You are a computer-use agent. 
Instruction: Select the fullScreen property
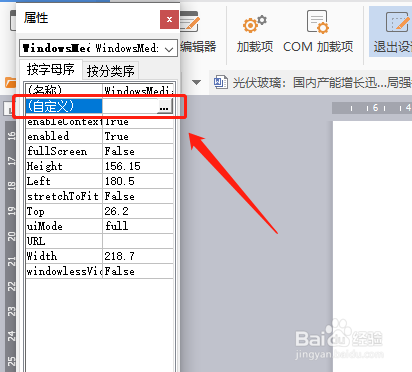click(x=64, y=151)
